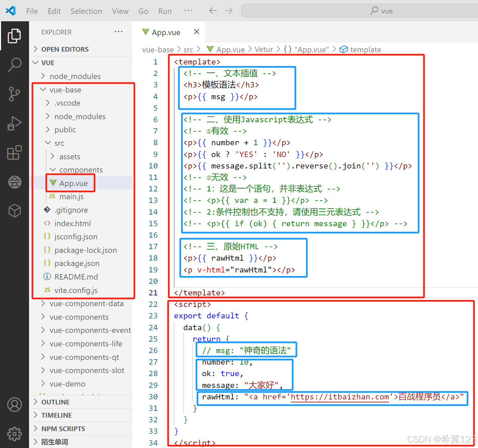Open Explorer more actions ellipsis
This screenshot has height=448, width=478.
click(x=118, y=32)
